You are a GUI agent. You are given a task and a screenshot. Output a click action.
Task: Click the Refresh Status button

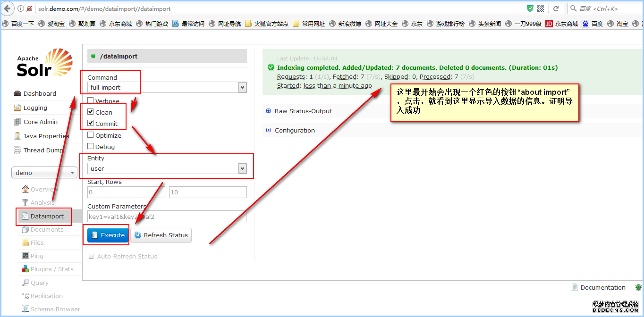coord(161,235)
